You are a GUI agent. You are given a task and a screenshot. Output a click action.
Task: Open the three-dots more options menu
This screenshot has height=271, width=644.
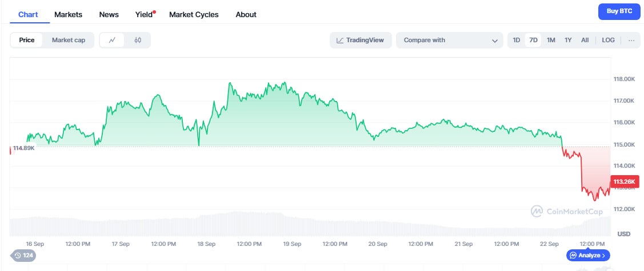click(631, 40)
